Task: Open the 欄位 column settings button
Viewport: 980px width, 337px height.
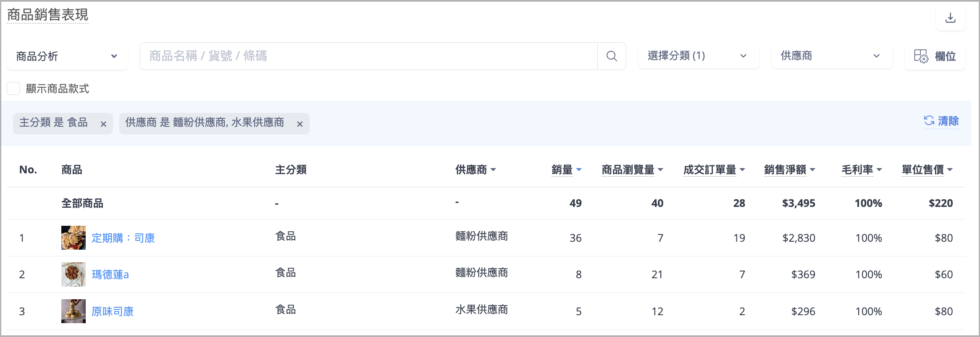Action: pyautogui.click(x=935, y=56)
